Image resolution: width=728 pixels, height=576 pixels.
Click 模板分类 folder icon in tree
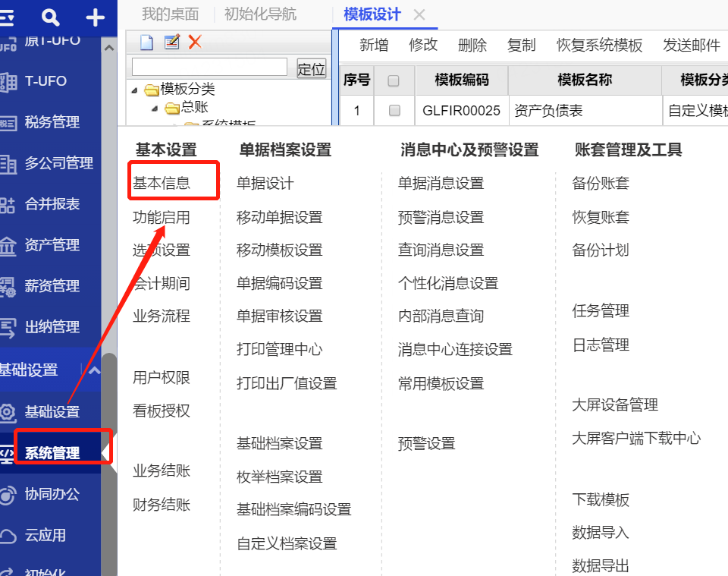point(152,90)
